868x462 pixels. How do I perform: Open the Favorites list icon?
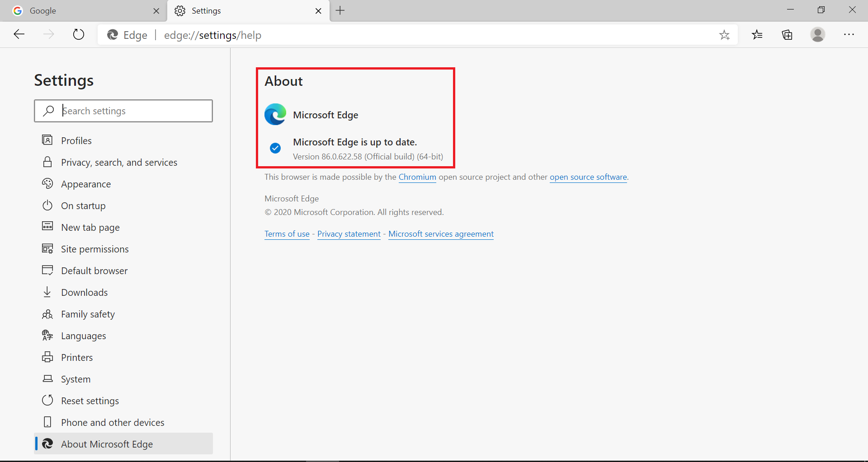point(757,35)
